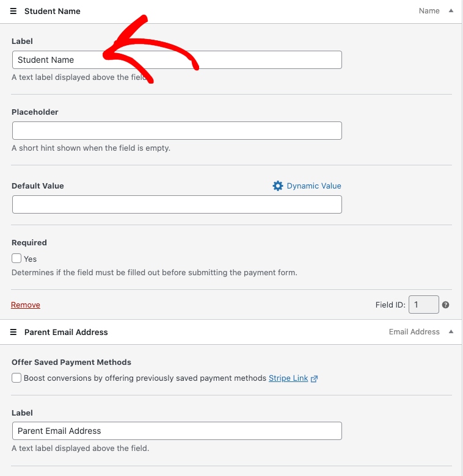Remove the Student Name field
This screenshot has height=476, width=463.
(26, 305)
